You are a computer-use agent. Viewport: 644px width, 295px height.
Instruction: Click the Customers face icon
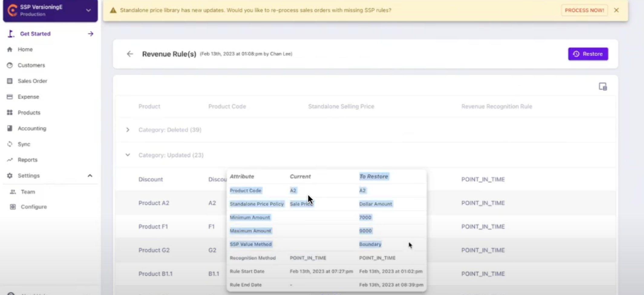10,65
